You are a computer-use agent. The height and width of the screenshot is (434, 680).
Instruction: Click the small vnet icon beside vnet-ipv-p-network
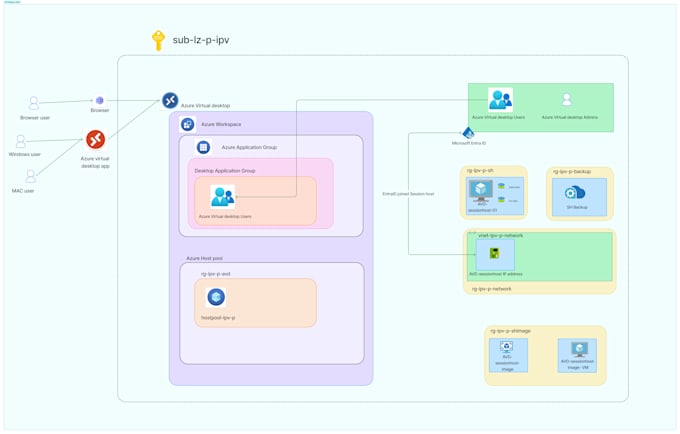point(471,232)
